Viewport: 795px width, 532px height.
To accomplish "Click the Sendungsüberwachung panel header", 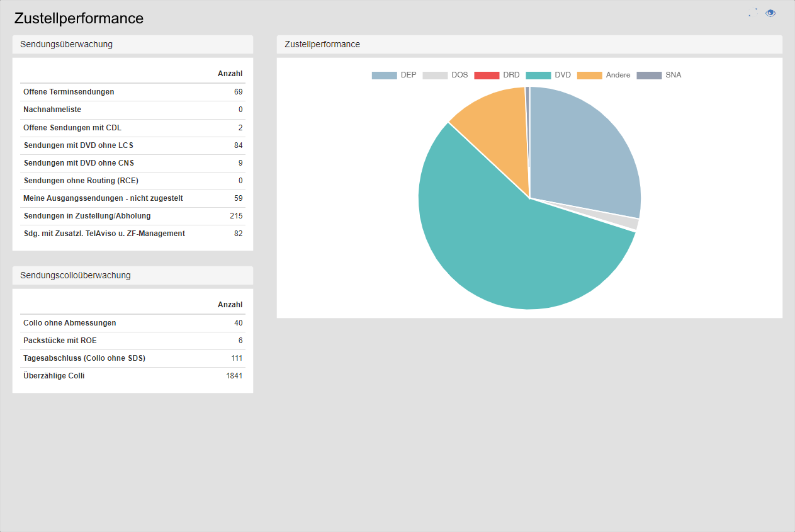I will click(x=133, y=45).
